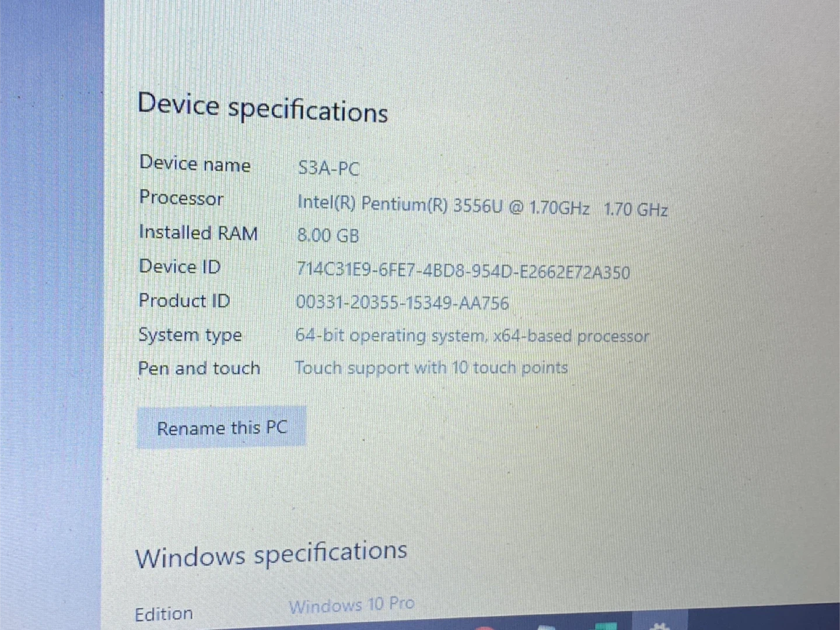The height and width of the screenshot is (630, 840).
Task: Click the Windows specifications heading
Action: point(271,554)
